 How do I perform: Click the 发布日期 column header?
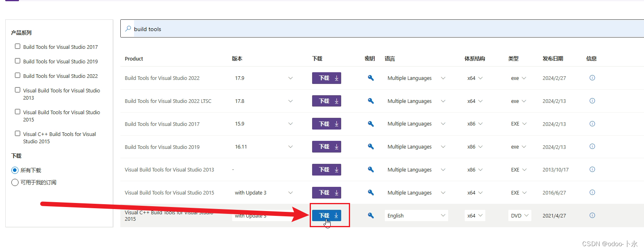[553, 59]
